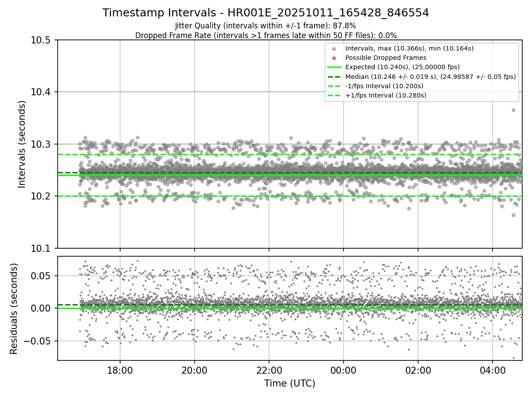The height and width of the screenshot is (399, 532).
Task: Click legend entry 'Intervals, max (10.366s), min (10.164s)'
Action: (409, 48)
